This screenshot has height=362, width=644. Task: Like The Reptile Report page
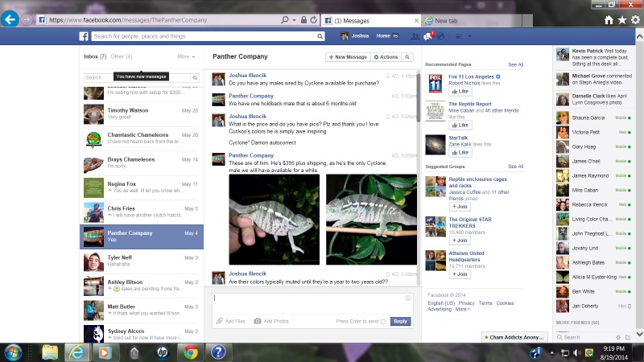click(460, 125)
